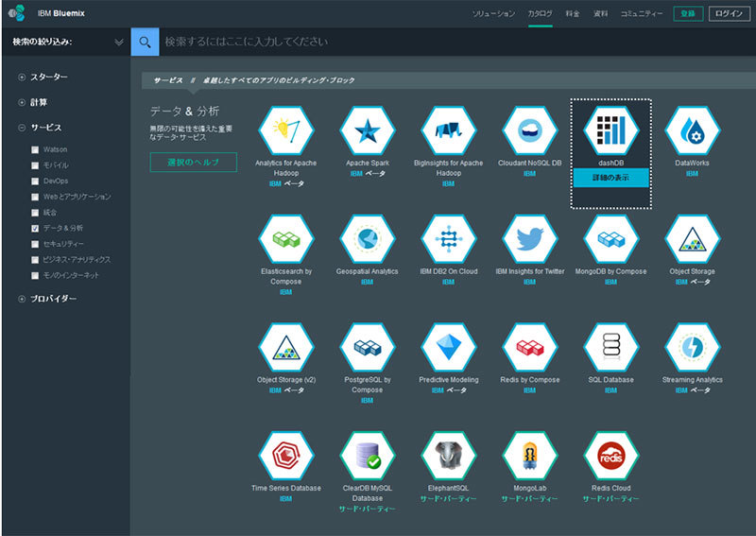The width and height of the screenshot is (756, 536).
Task: Enable the モバイル filter checkbox
Action: point(35,165)
